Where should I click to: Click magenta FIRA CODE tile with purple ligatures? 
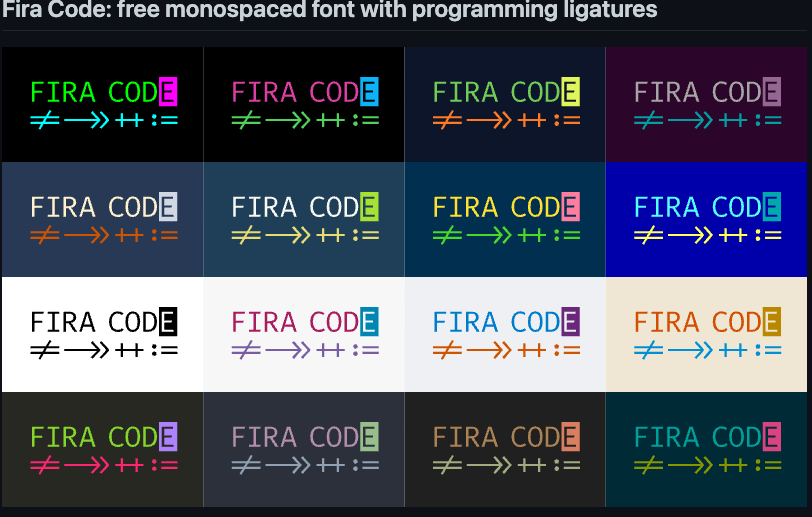pos(304,334)
